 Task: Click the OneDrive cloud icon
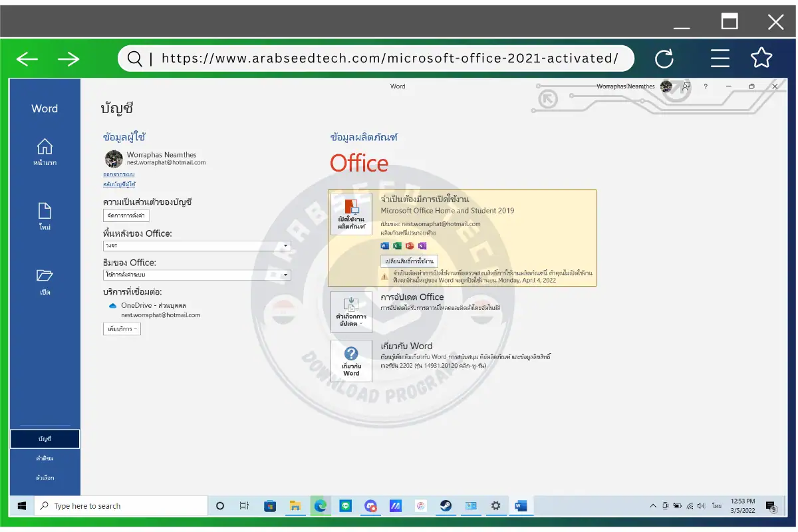[112, 306]
